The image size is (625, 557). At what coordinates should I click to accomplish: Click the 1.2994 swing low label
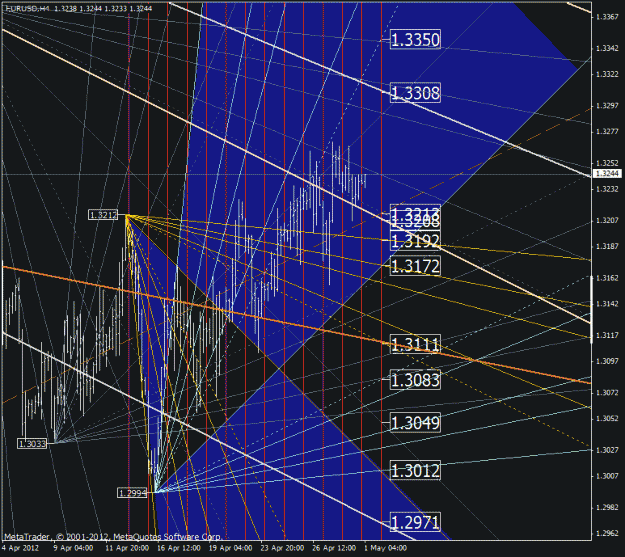(x=132, y=493)
